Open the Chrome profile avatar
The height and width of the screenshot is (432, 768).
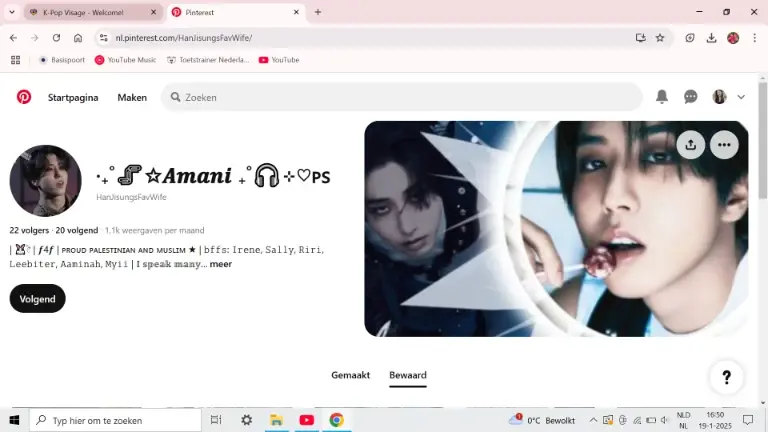coord(733,38)
